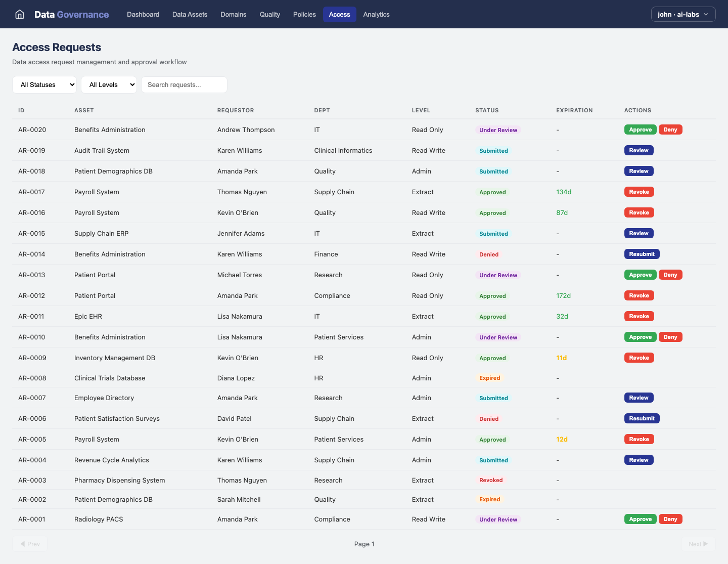Deny the AR-0001 Radiology PACS request
Image resolution: width=728 pixels, height=564 pixels.
[x=670, y=519]
